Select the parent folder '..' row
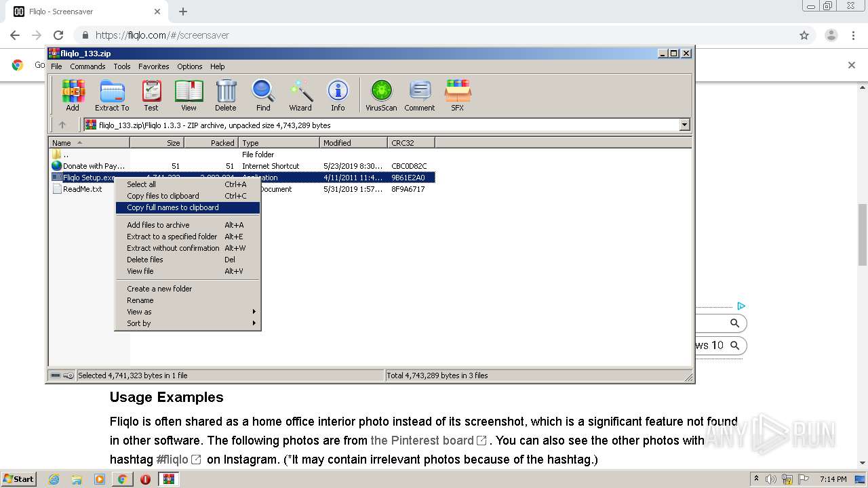The height and width of the screenshot is (488, 868). tap(241, 155)
